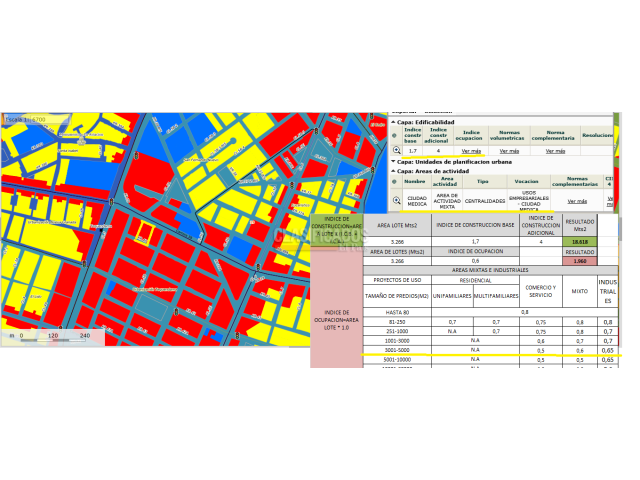Expand Capa: Unidades de planificacion urbana
Viewport: 640px width, 480px height.
pos(393,162)
